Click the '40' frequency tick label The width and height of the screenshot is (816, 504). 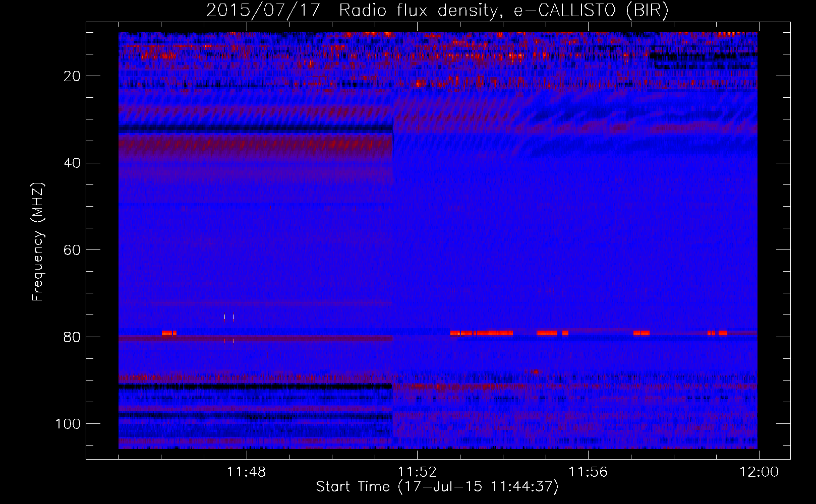tap(73, 163)
